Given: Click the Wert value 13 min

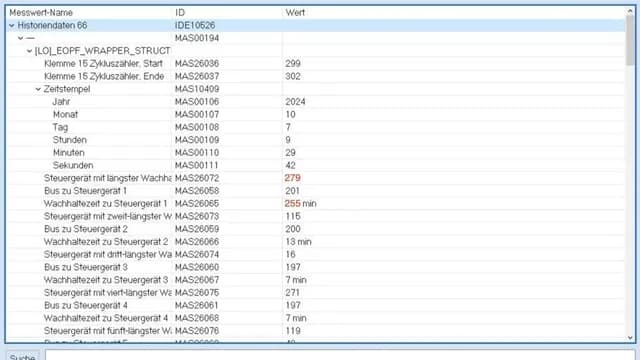Looking at the screenshot, I should point(298,242).
